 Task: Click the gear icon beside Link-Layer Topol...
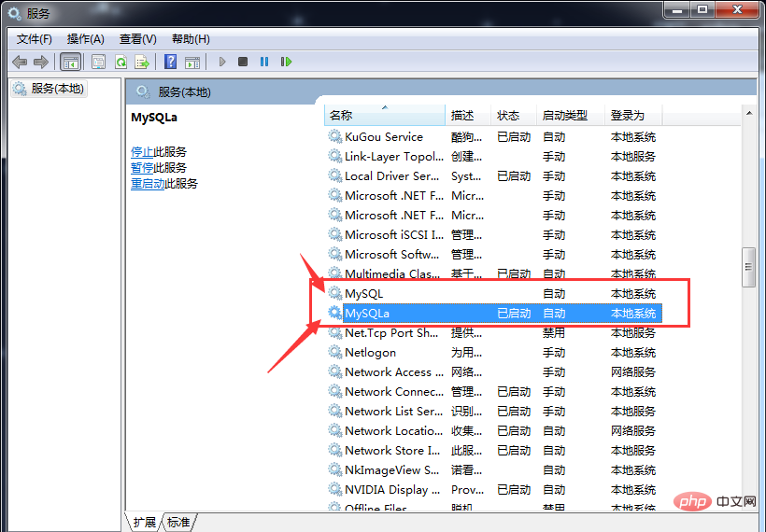(334, 156)
